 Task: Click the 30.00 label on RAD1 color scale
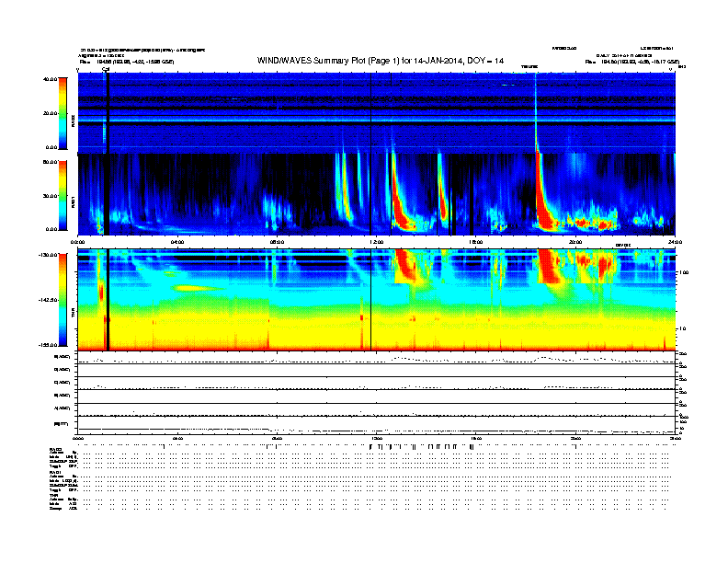coord(50,196)
